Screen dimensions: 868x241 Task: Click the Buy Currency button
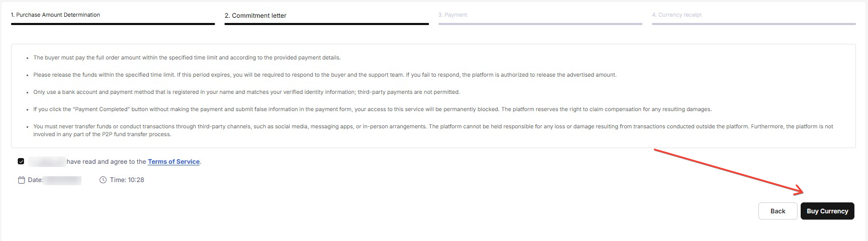[827, 211]
